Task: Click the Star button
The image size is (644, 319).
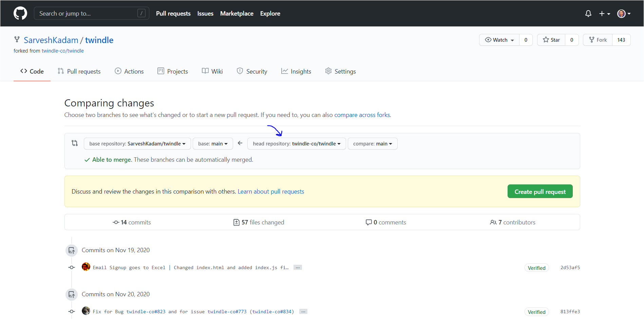Action: tap(551, 40)
